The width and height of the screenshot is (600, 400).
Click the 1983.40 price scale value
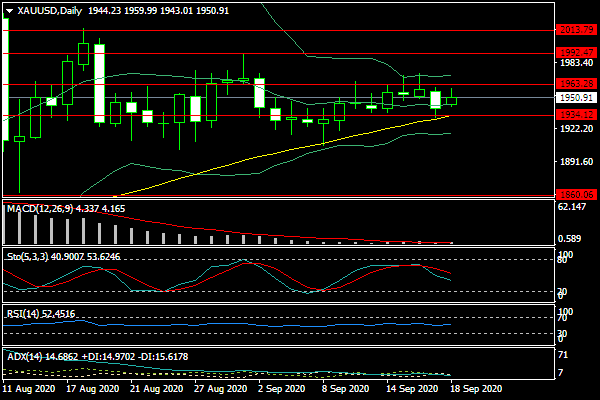tap(576, 62)
